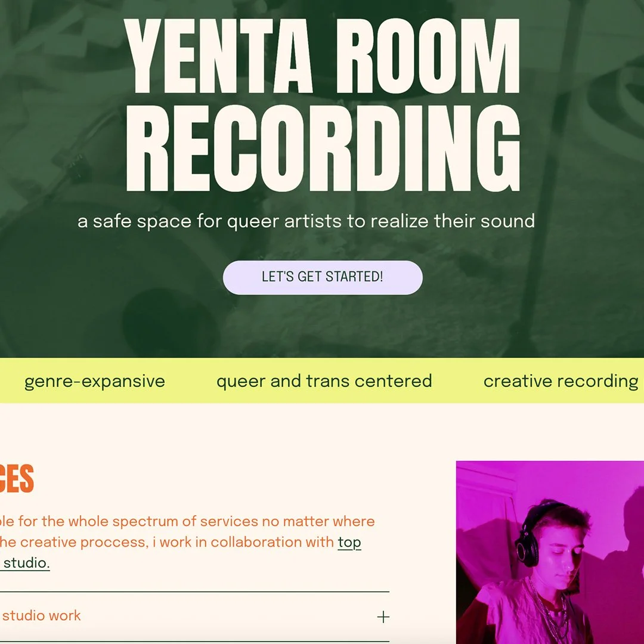Screen dimensions: 644x644
Task: Select the "studio work" accordion label
Action: tap(41, 615)
